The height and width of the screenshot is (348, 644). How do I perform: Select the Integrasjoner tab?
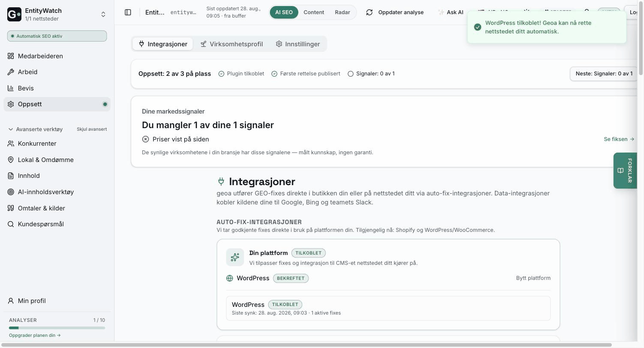coord(163,44)
